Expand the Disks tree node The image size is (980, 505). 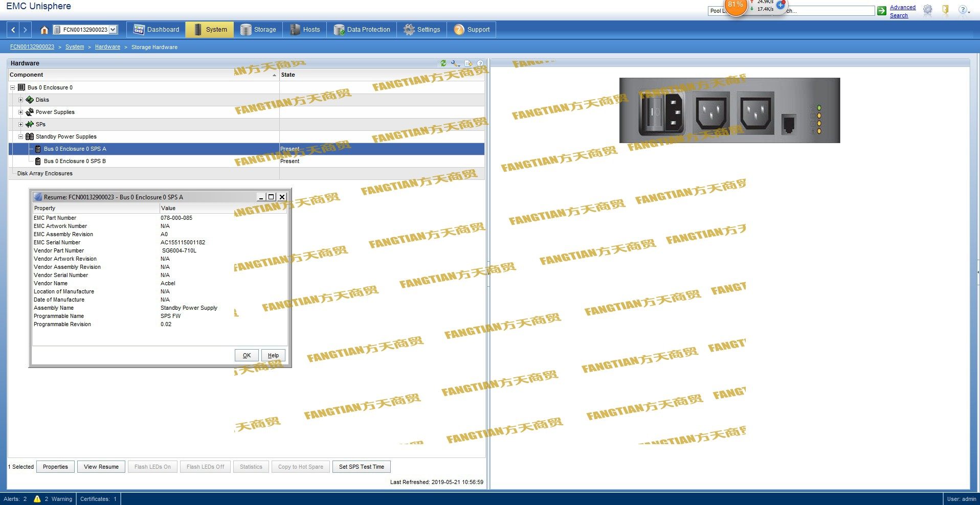click(x=21, y=100)
